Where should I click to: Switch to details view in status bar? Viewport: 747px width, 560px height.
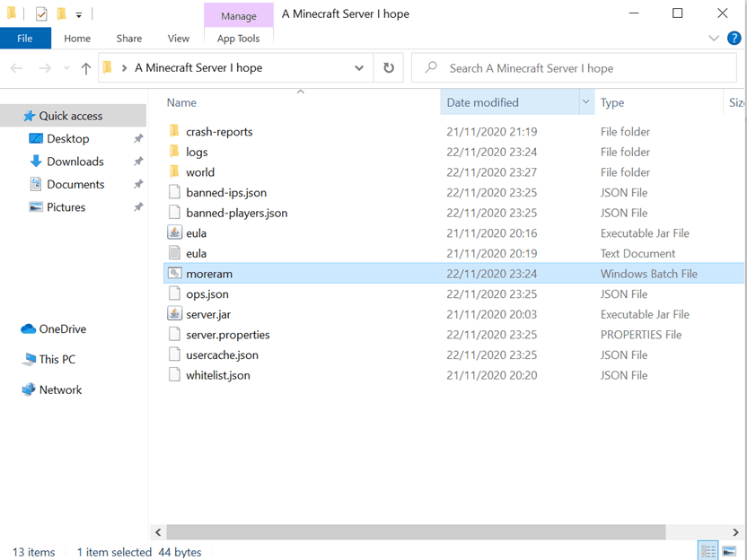[x=708, y=551]
